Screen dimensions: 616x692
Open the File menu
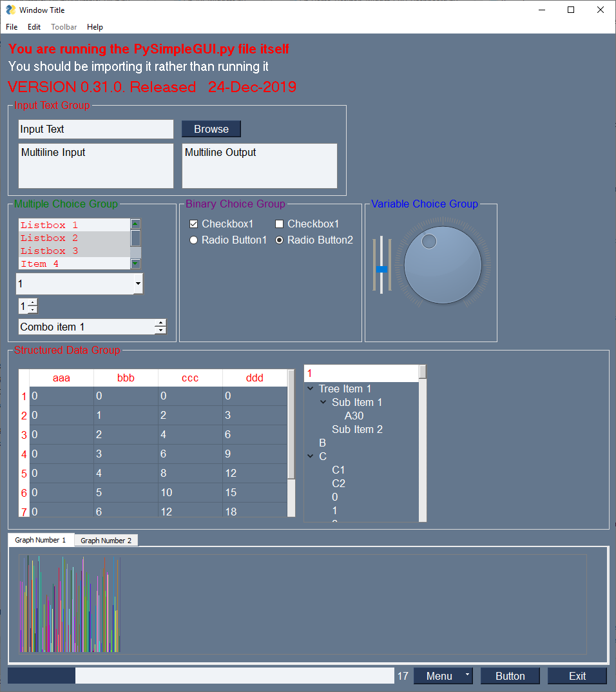point(12,27)
